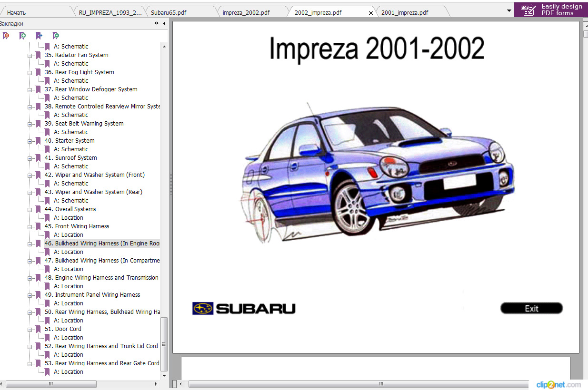588x390 pixels.
Task: Click the add new bookmark icon
Action: click(22, 36)
